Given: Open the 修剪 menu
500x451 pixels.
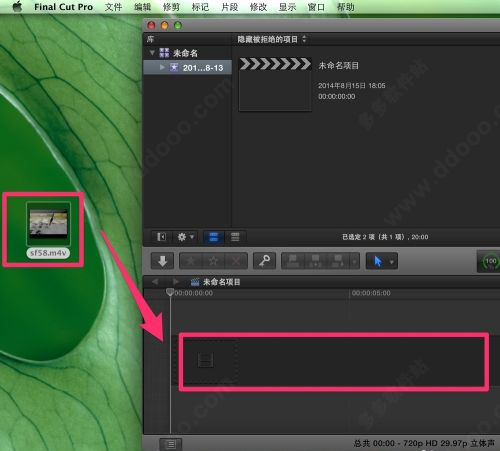Looking at the screenshot, I should click(171, 7).
